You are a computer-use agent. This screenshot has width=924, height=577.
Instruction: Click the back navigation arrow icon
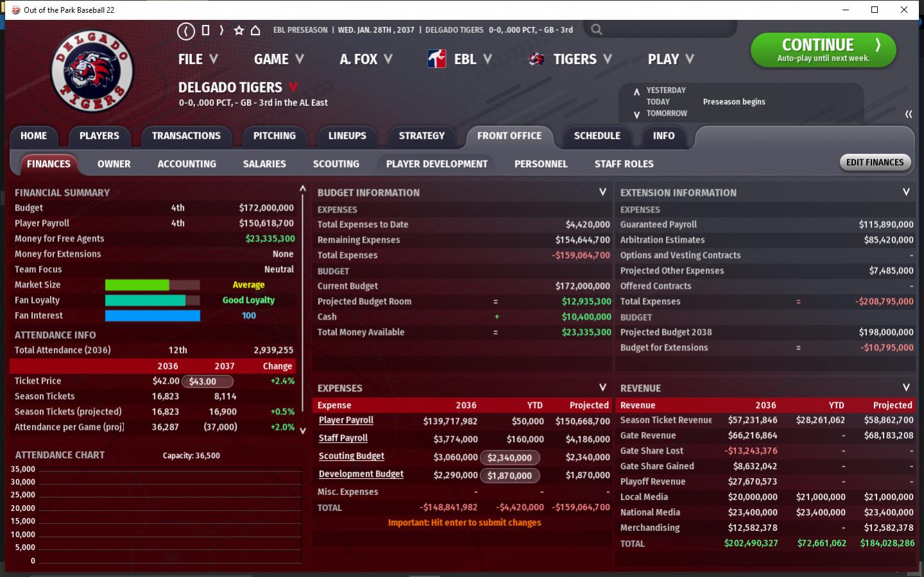(x=186, y=30)
